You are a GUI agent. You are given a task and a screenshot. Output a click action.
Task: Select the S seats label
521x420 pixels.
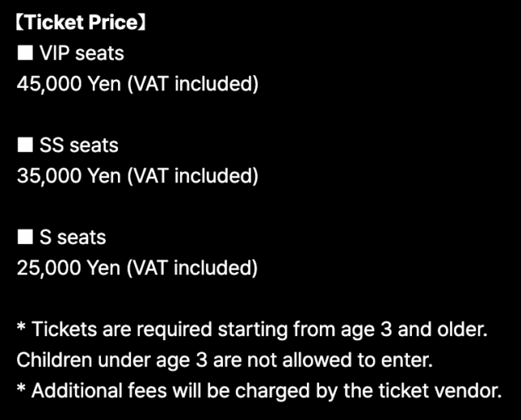72,238
